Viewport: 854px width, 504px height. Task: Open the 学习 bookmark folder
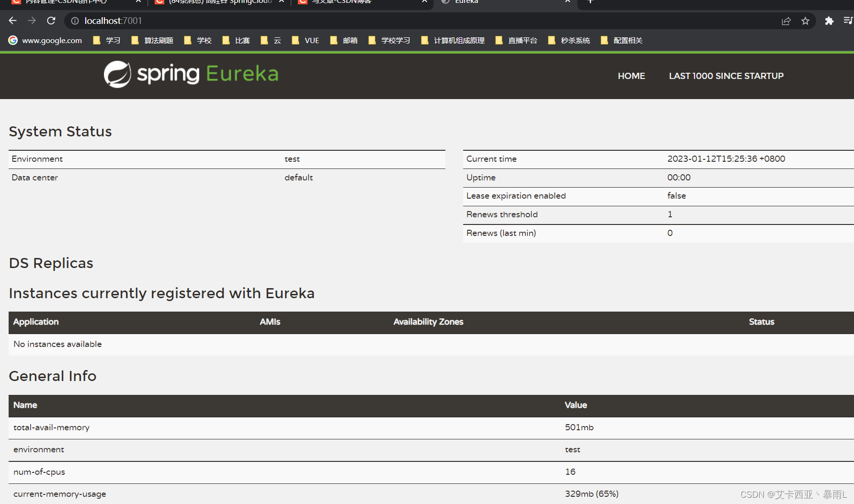point(107,40)
